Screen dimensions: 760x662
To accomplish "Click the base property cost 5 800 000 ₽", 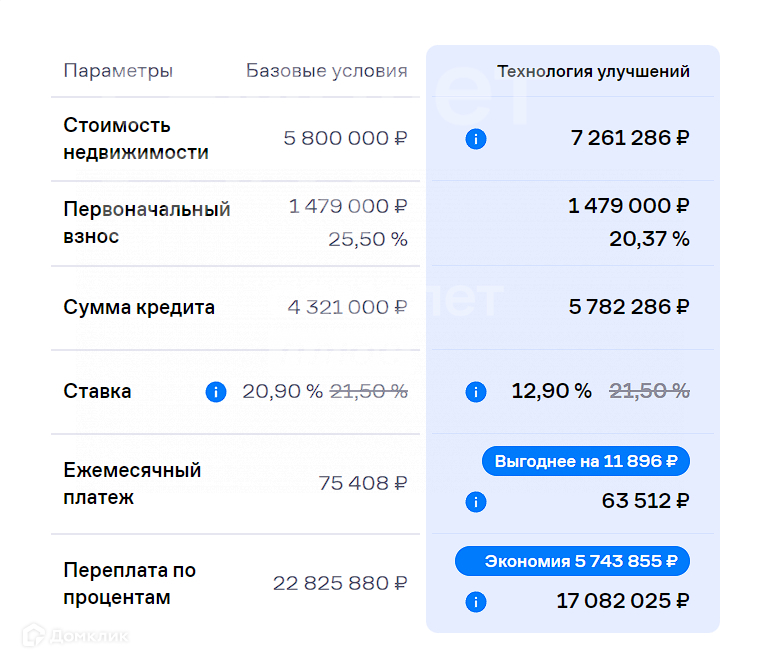I will [345, 138].
